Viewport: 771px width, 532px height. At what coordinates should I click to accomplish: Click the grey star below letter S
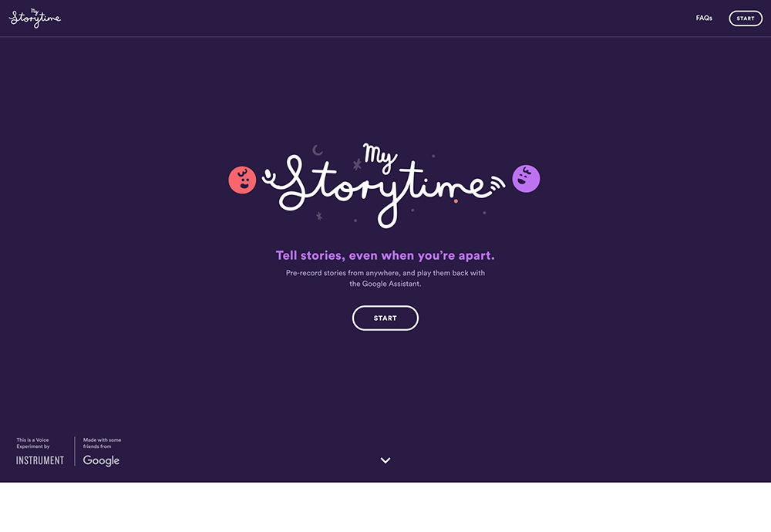point(319,216)
